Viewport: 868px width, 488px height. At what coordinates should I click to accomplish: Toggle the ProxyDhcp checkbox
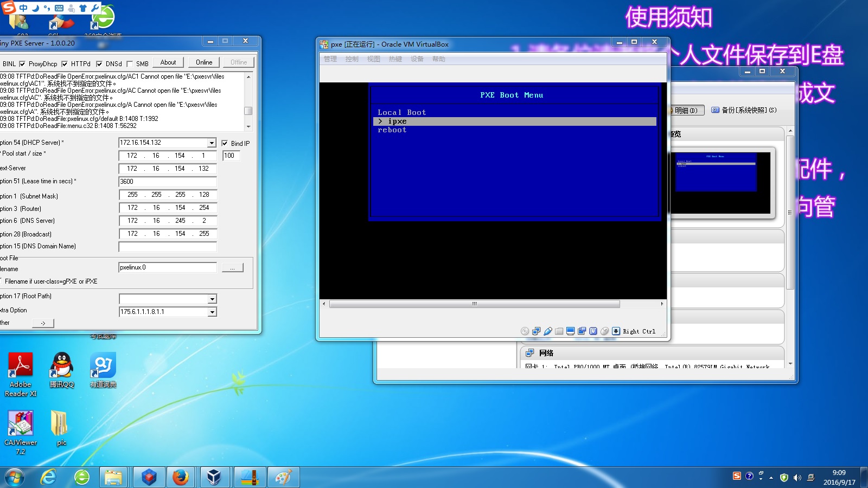[22, 64]
